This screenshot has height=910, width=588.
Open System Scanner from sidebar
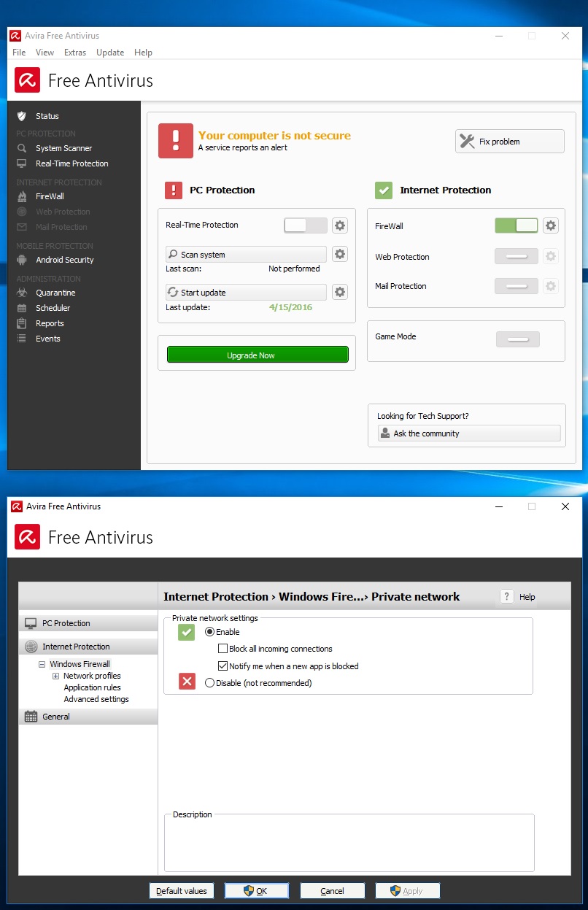(x=63, y=148)
